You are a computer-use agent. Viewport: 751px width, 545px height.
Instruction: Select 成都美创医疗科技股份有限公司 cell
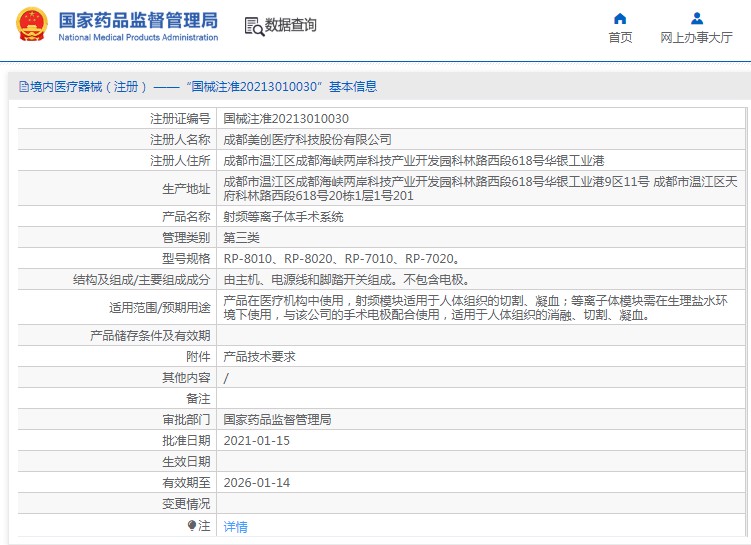click(x=307, y=140)
